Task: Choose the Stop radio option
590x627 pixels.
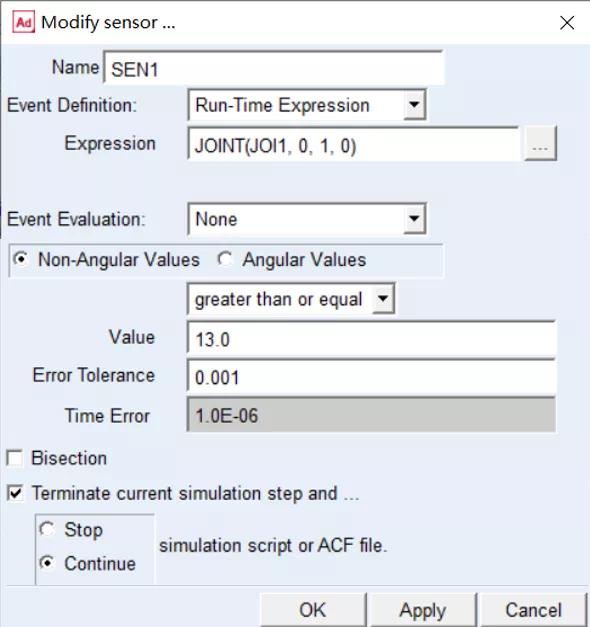Action: coord(47,529)
